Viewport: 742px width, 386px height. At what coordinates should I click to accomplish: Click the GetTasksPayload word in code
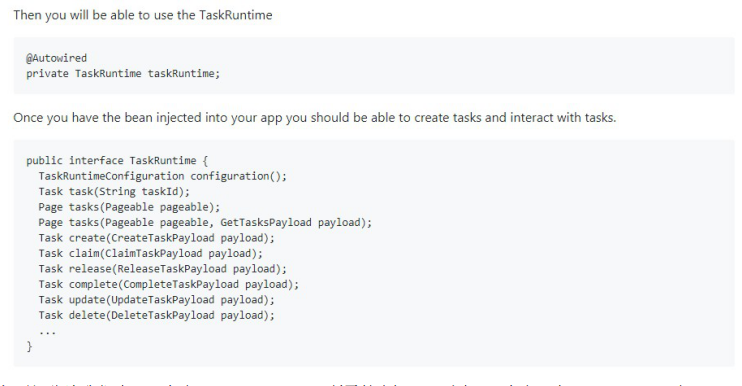(266, 222)
